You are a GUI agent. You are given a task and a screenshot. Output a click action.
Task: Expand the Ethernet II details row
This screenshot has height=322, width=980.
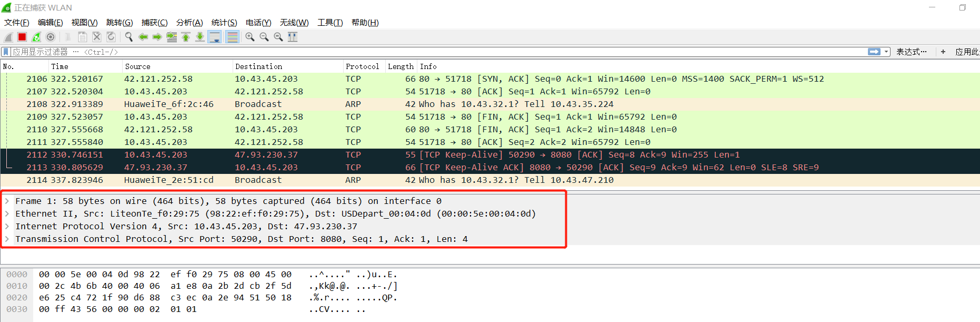(7, 213)
